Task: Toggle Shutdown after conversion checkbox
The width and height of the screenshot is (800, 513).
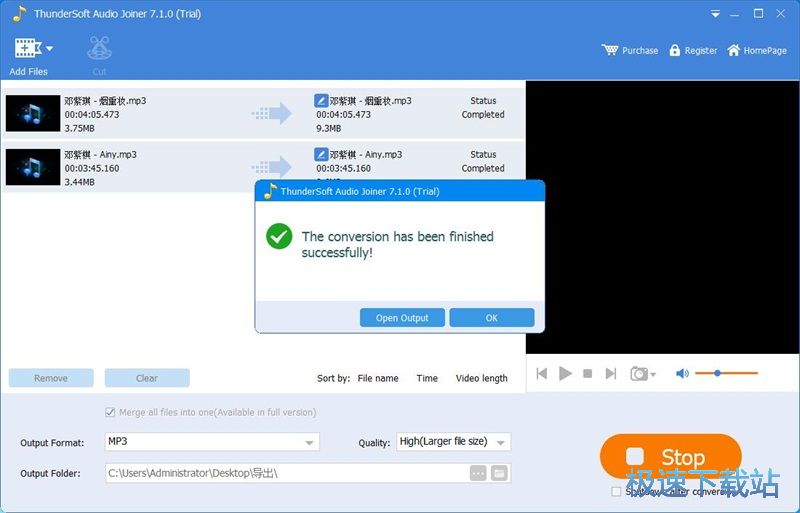Action: coord(616,492)
